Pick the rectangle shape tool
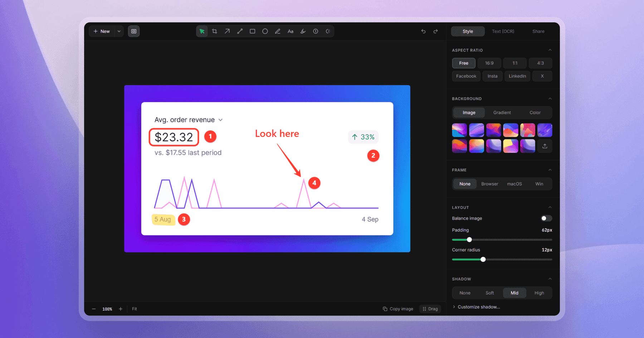The height and width of the screenshot is (338, 644). (x=252, y=31)
